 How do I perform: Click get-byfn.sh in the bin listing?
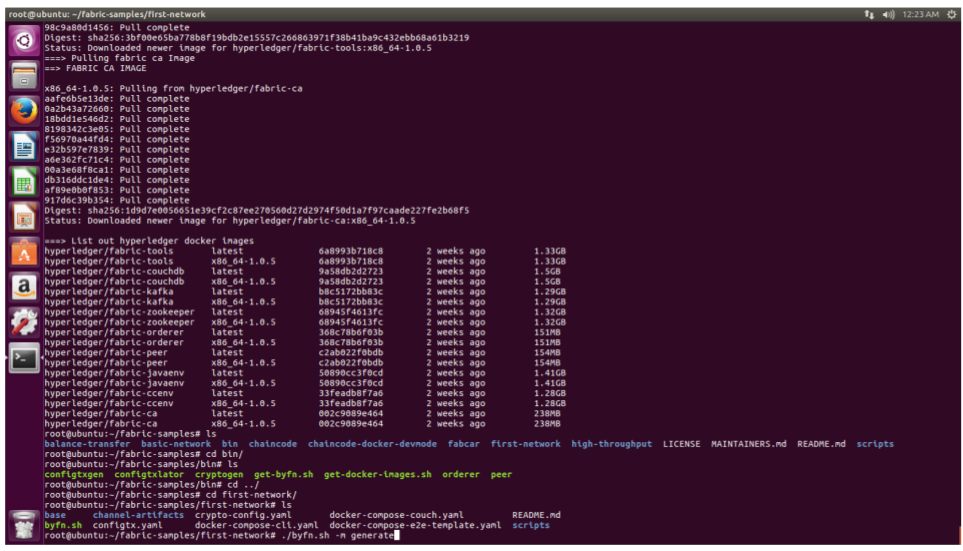[283, 474]
